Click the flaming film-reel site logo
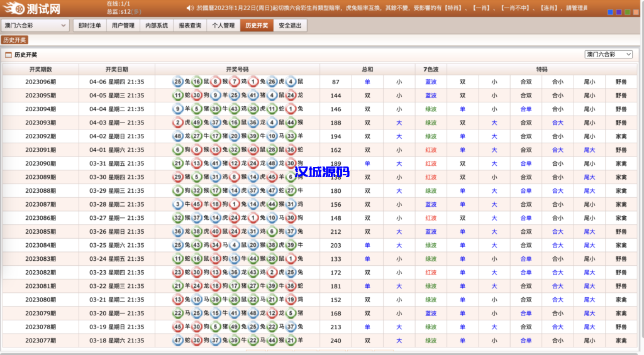Screen dimensions: 644x355 14,8
